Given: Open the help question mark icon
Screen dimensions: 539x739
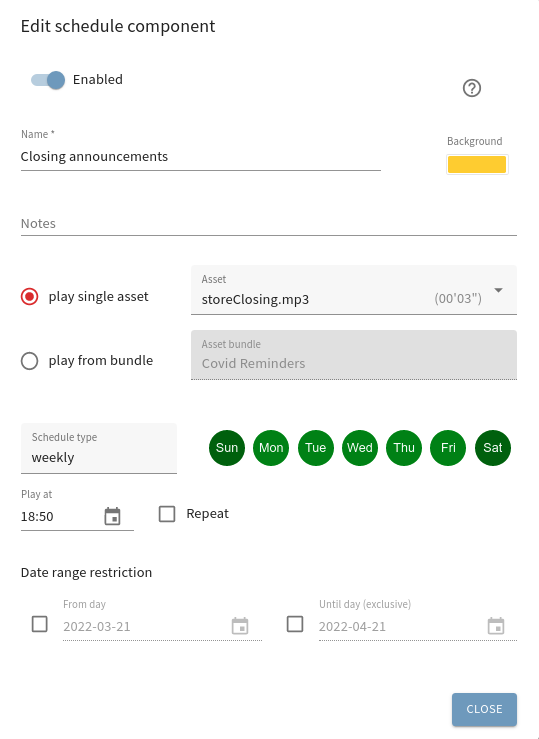Looking at the screenshot, I should [472, 88].
